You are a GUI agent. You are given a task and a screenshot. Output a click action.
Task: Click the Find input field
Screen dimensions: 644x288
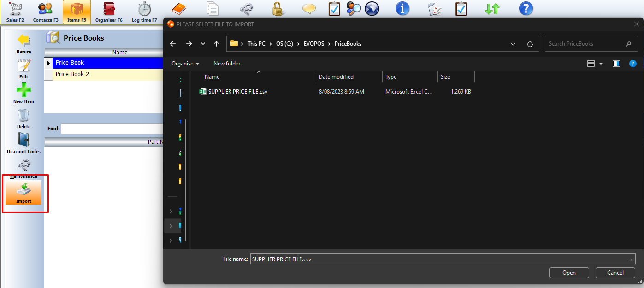(x=112, y=129)
